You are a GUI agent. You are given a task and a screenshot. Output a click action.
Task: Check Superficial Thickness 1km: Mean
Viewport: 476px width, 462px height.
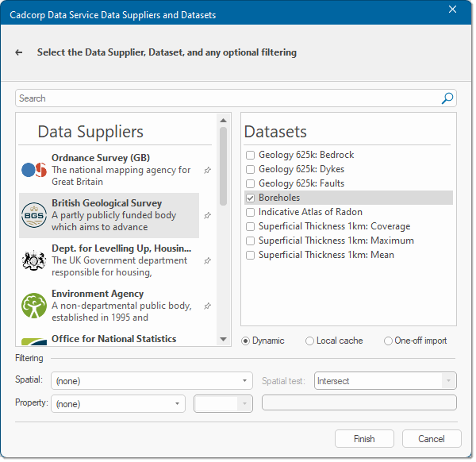[250, 255]
